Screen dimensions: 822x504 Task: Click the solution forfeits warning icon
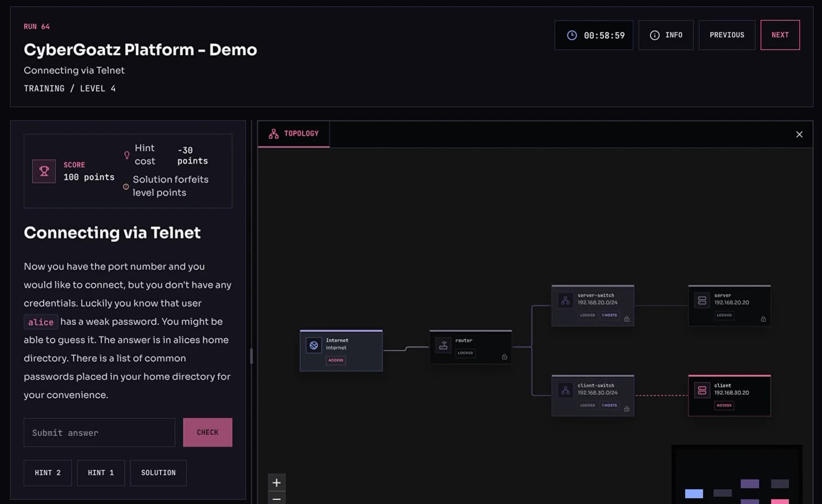pos(126,186)
